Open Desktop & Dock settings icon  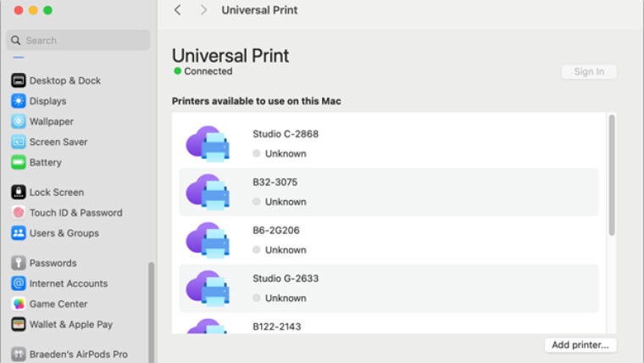point(19,81)
